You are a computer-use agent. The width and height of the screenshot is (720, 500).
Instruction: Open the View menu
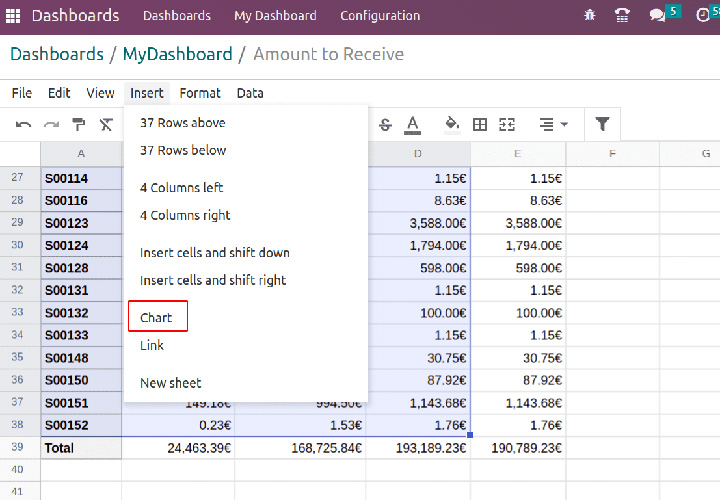coord(100,93)
